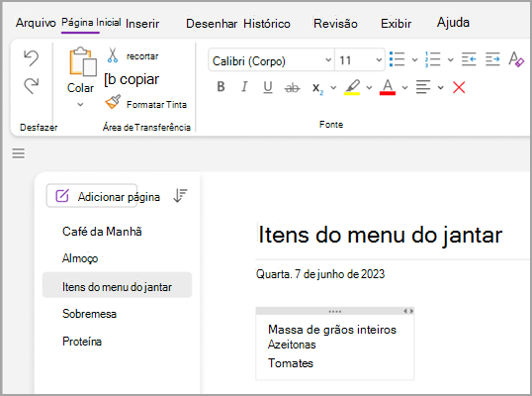The image size is (532, 396).
Task: Toggle subscript formatting
Action: pos(317,88)
